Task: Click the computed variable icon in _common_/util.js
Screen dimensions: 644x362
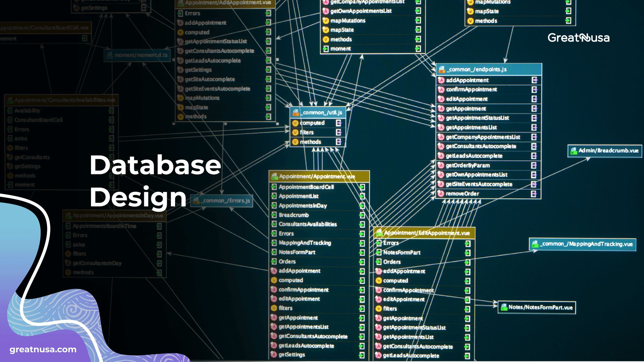Action: [296, 123]
